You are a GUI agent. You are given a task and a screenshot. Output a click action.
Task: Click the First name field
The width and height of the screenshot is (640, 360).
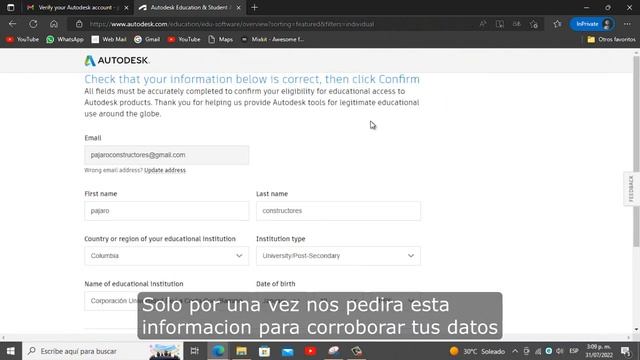[167, 211]
